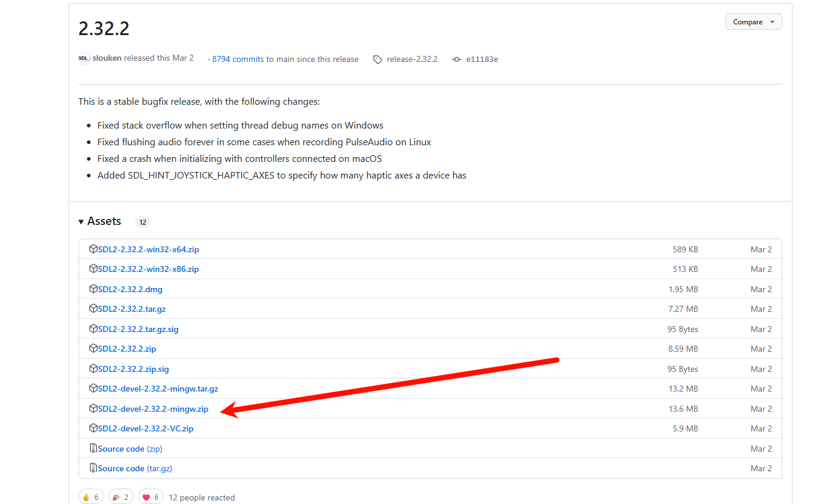This screenshot has width=839, height=504.
Task: Select the 13.6 MB size text
Action: click(684, 409)
